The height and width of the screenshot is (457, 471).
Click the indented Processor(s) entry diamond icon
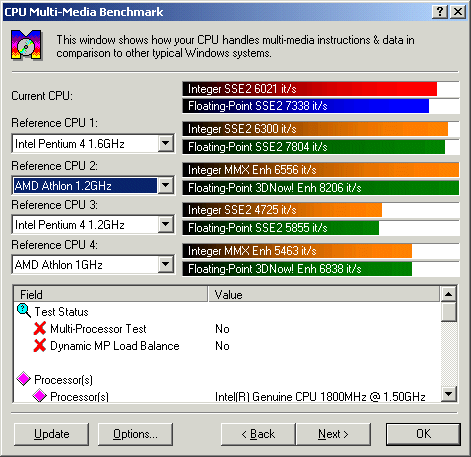[x=40, y=396]
